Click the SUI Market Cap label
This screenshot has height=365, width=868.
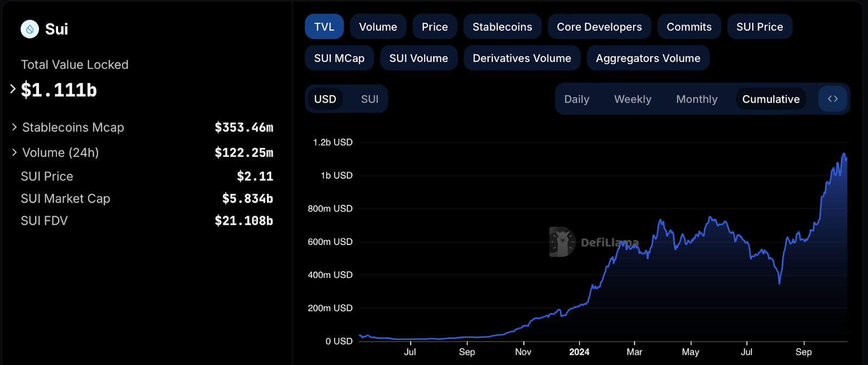click(x=65, y=198)
